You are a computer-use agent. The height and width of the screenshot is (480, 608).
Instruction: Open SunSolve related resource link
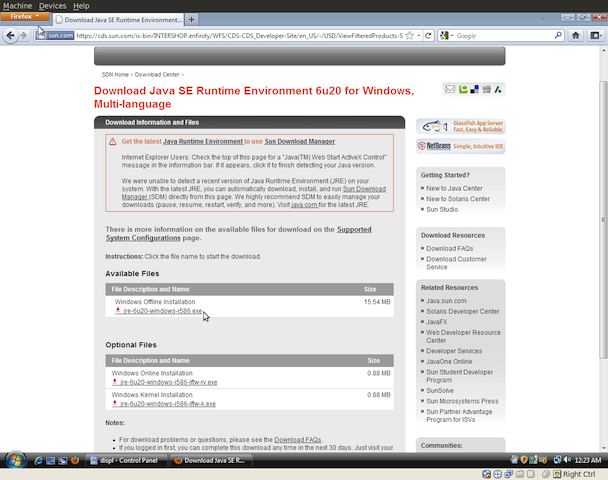click(440, 390)
